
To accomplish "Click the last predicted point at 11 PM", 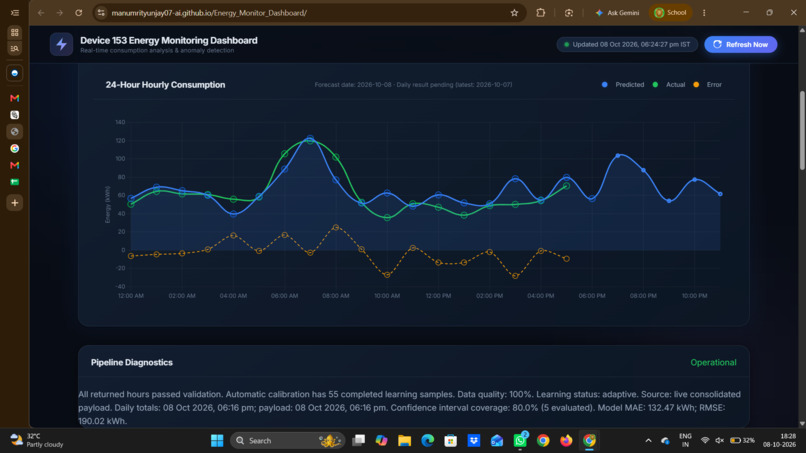I will point(720,194).
